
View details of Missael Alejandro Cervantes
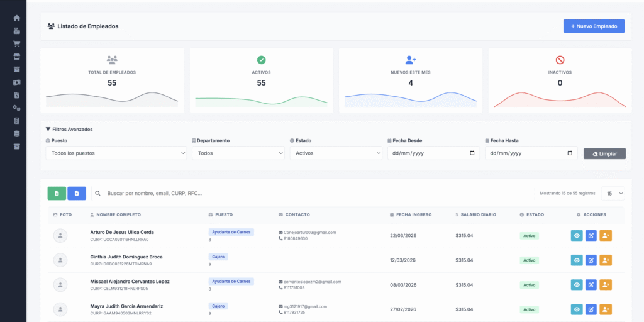click(576, 285)
